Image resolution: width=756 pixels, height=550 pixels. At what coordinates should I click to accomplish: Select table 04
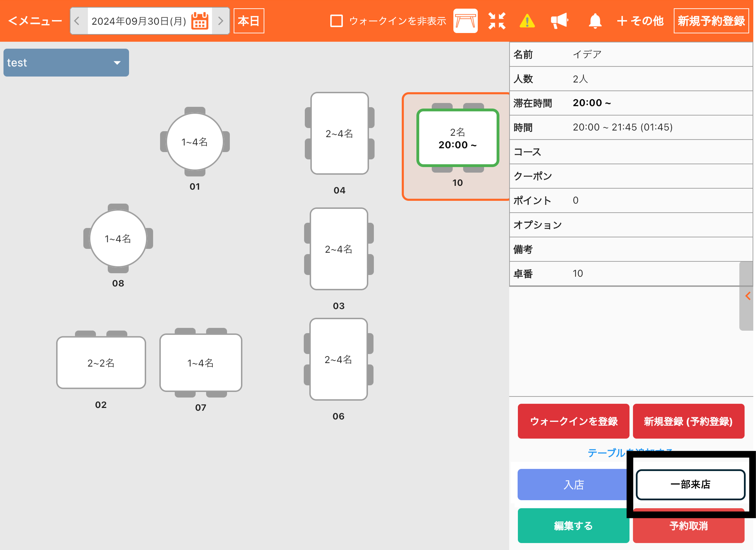(339, 133)
